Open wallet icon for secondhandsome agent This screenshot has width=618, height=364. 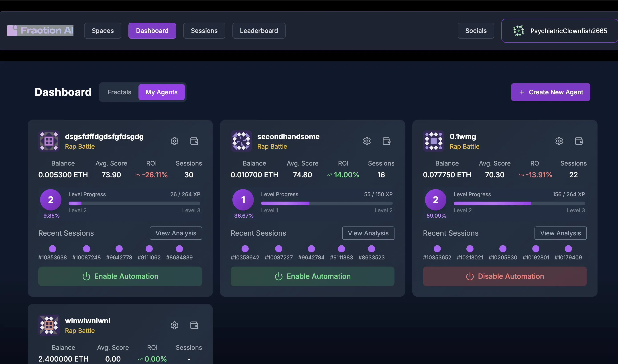pyautogui.click(x=386, y=141)
